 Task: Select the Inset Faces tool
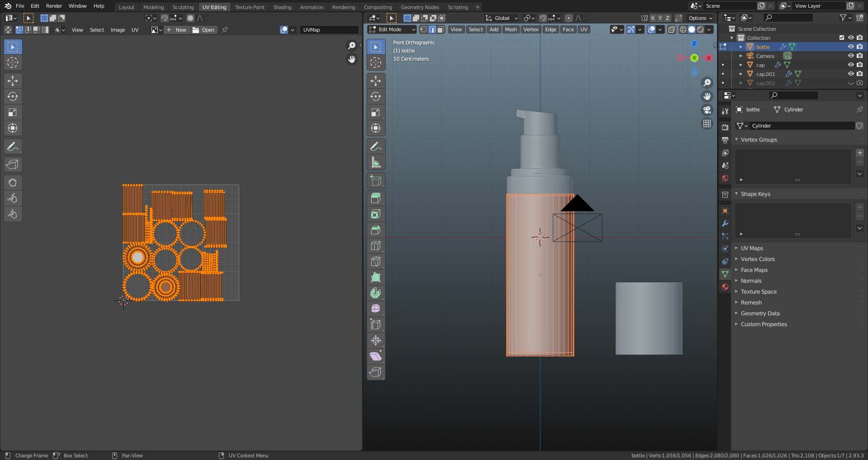pos(376,214)
